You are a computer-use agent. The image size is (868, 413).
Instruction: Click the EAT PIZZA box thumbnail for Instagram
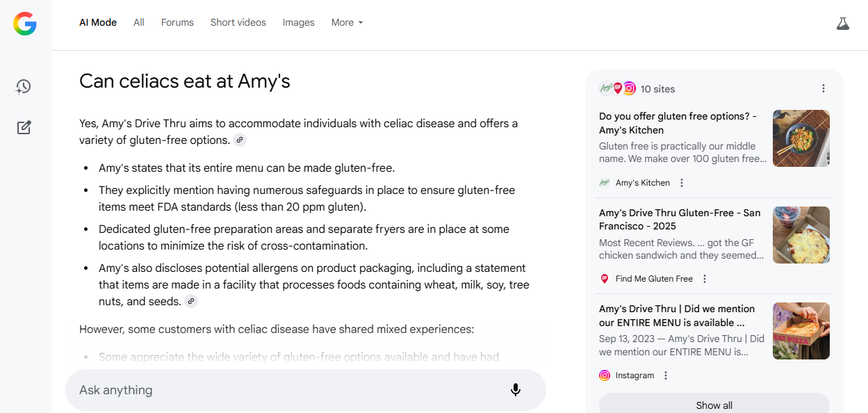[801, 331]
